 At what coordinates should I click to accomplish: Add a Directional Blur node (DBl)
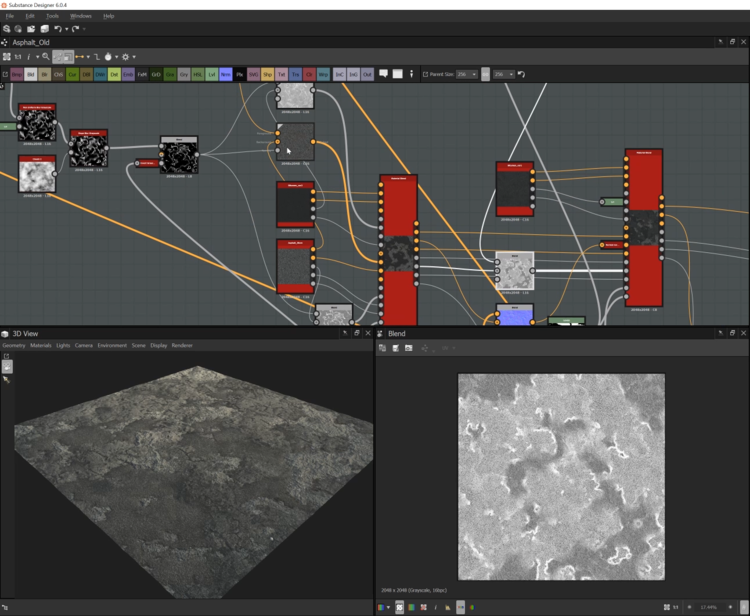tap(87, 75)
